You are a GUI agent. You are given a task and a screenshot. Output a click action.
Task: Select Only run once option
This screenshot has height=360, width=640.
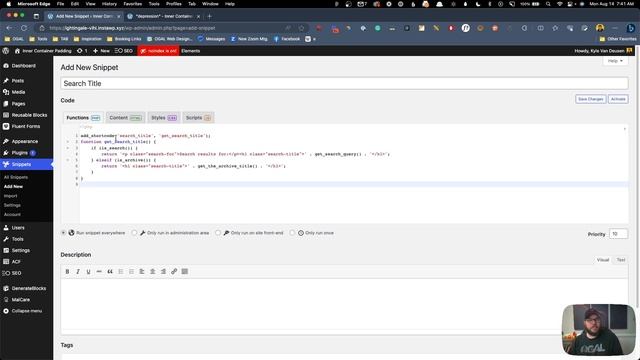(292, 233)
